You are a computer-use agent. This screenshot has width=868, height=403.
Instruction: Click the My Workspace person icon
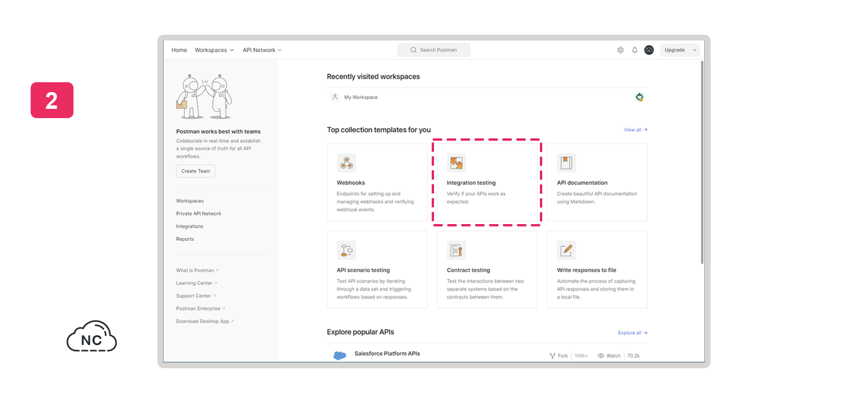pyautogui.click(x=335, y=97)
